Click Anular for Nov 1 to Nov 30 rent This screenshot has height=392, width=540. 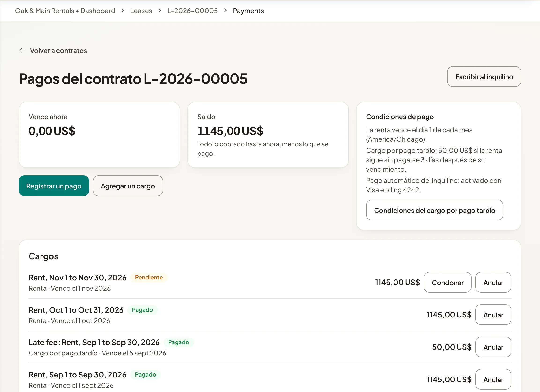493,283
